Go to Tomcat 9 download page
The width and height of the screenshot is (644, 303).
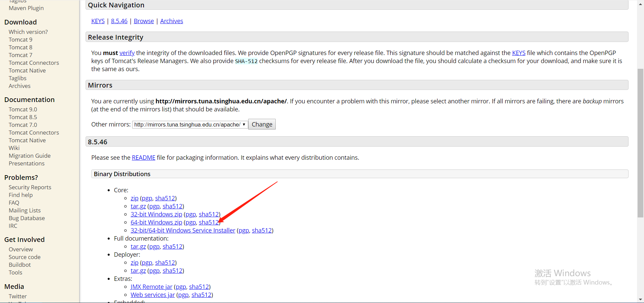[x=20, y=40]
